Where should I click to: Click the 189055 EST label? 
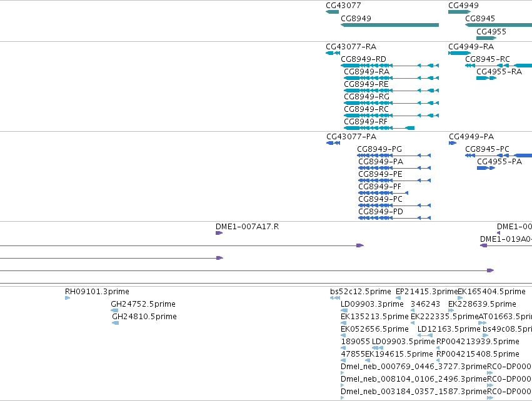point(355,342)
